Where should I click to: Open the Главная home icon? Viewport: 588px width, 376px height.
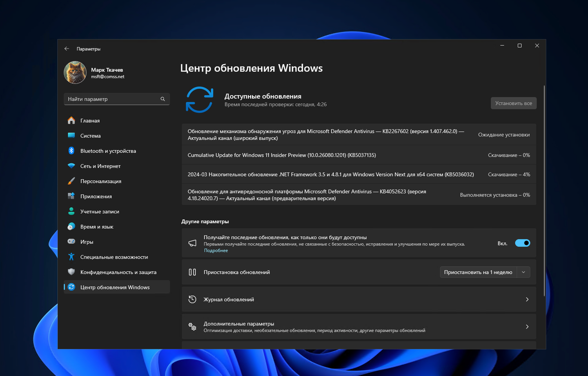coord(71,120)
